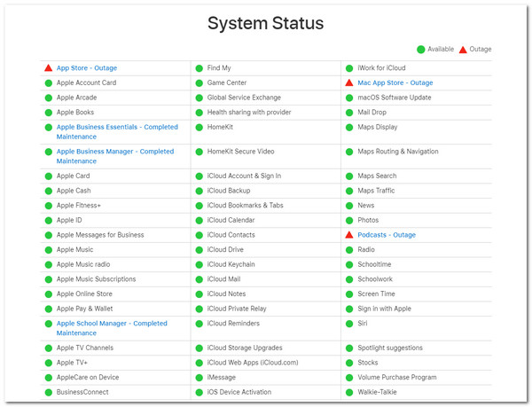This screenshot has width=532, height=407.
Task: Click the red outage triangle beside Podcasts
Action: point(349,235)
